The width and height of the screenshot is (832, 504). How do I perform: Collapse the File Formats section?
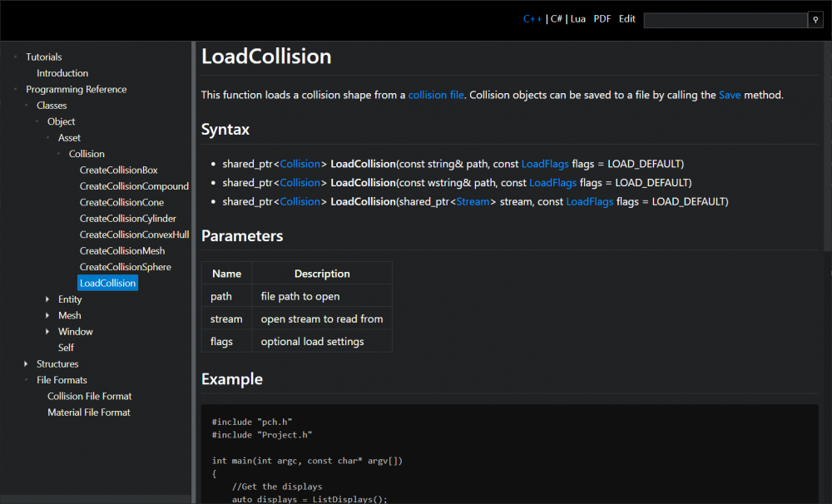(27, 380)
